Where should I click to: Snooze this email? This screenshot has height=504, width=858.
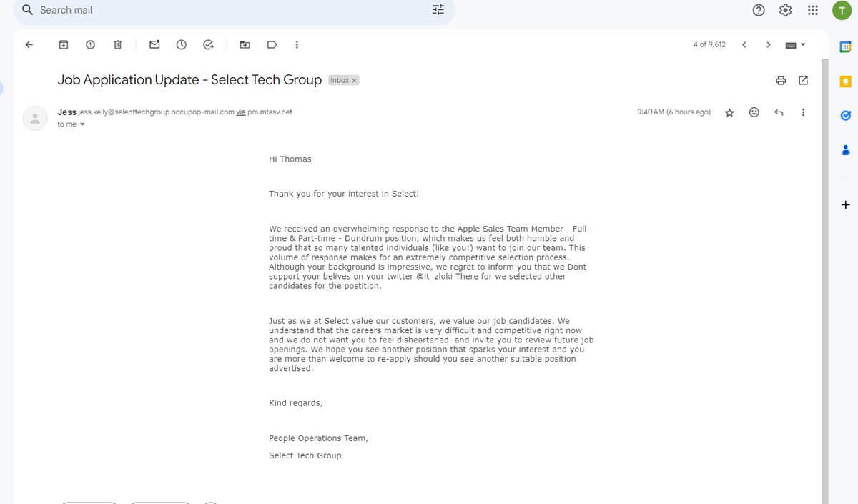182,44
